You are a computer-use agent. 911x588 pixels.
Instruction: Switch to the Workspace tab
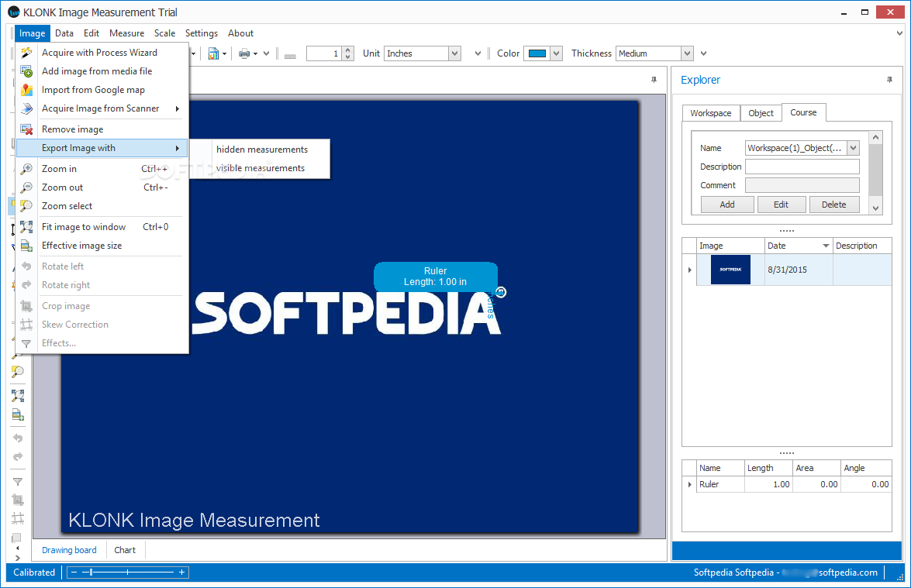[x=710, y=113]
